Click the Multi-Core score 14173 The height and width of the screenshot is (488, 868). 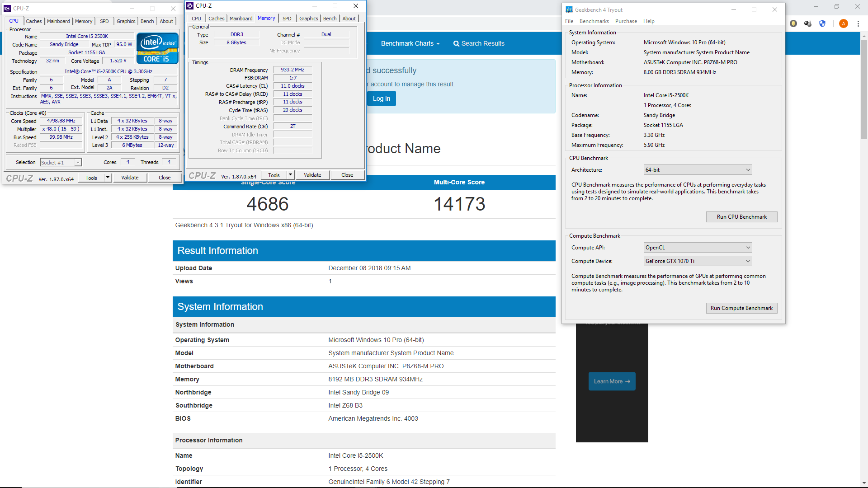click(459, 204)
